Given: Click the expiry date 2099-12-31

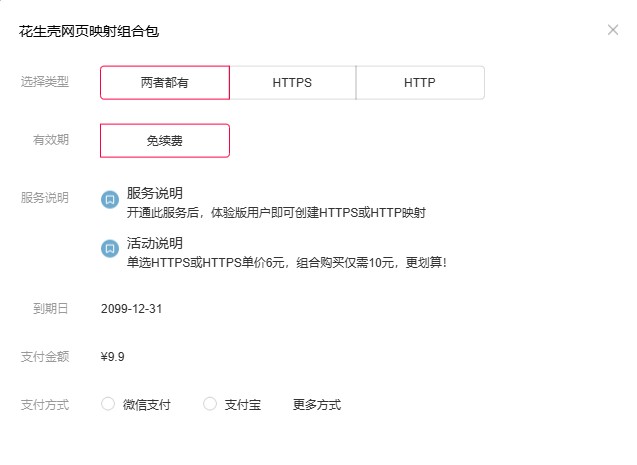Looking at the screenshot, I should pos(131,309).
